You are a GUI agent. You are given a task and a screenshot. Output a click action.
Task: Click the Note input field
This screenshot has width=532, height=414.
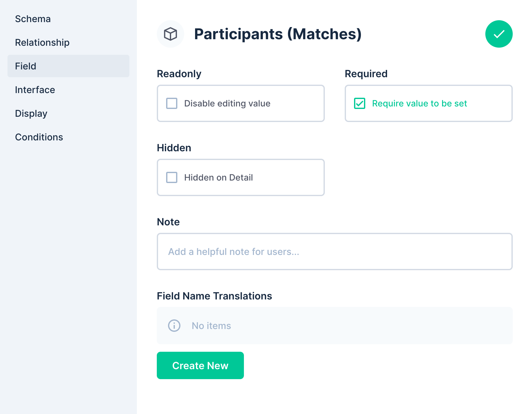click(334, 252)
